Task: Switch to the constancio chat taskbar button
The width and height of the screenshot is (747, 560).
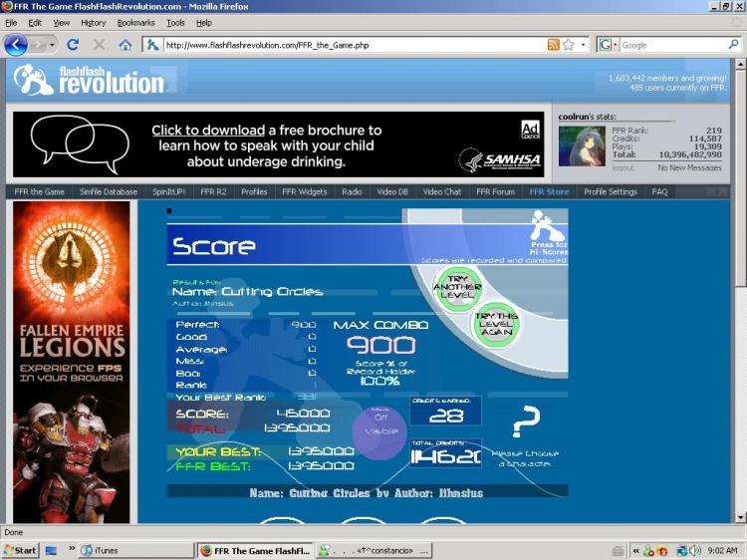Action: [x=374, y=550]
